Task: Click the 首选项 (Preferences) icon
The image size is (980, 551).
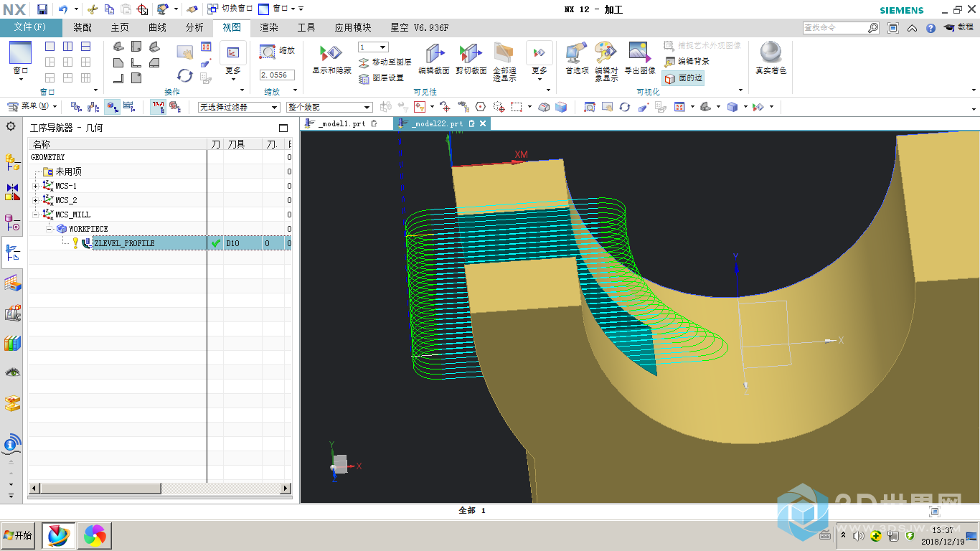Action: point(576,53)
